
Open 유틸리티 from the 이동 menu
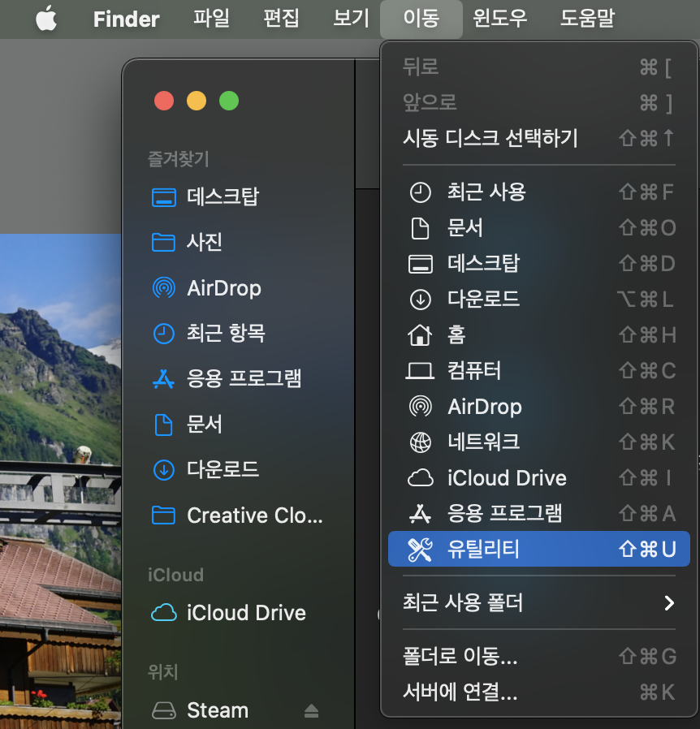538,549
